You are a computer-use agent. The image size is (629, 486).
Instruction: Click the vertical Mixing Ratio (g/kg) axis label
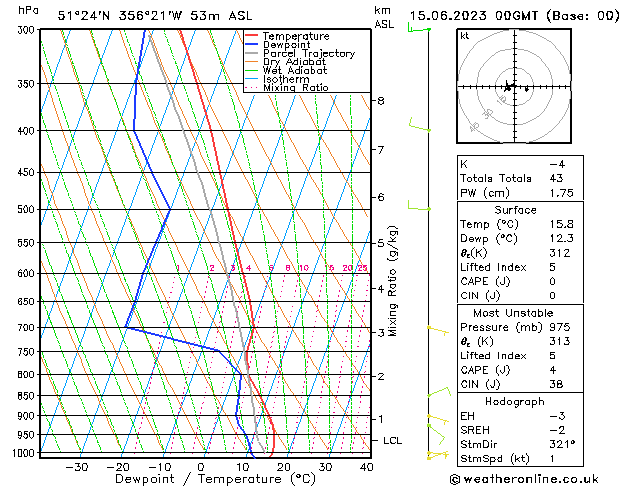click(392, 281)
